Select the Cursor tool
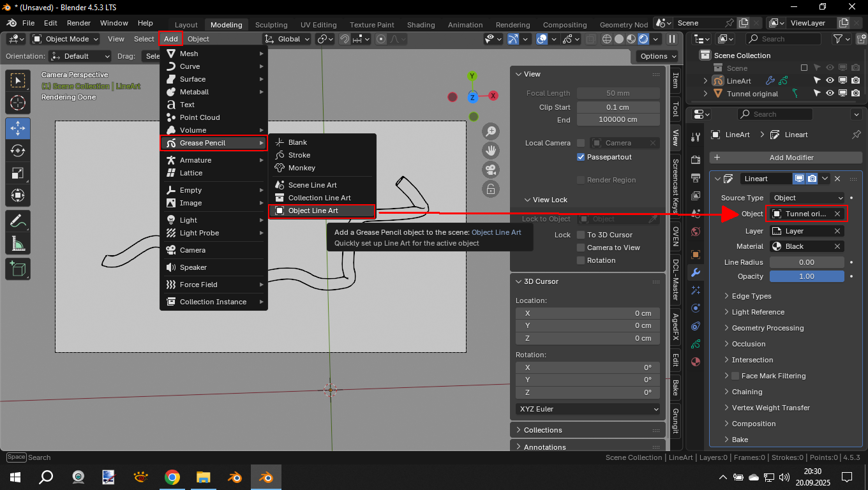 (x=18, y=103)
